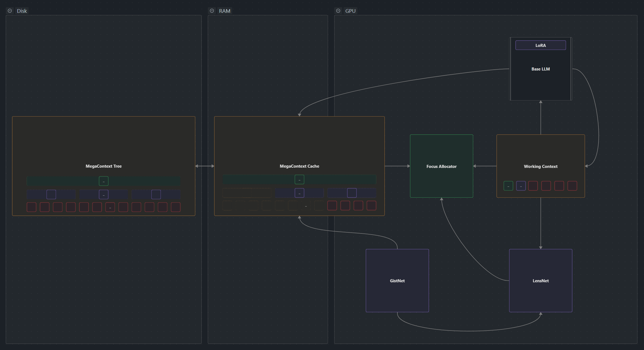Click green root square in MegaContext Tree
This screenshot has height=350, width=644.
pos(103,181)
